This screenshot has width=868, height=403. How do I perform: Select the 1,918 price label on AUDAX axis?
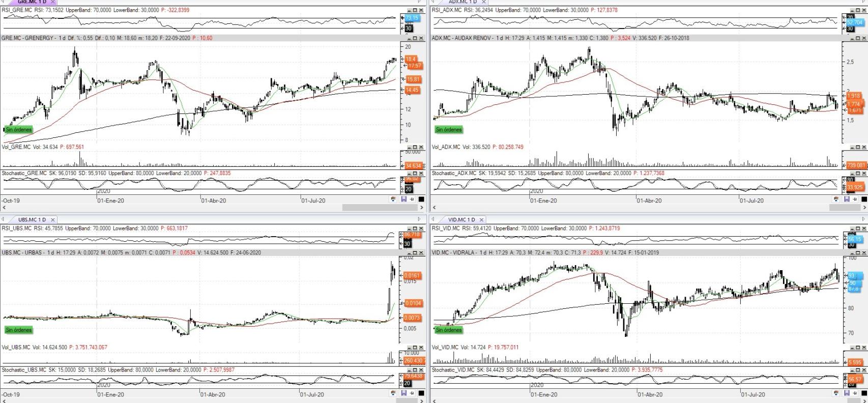click(854, 96)
